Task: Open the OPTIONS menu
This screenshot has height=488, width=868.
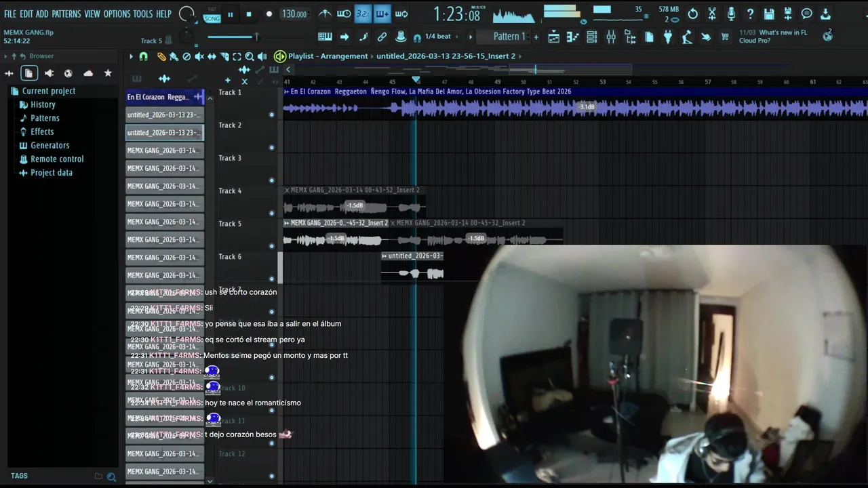Action: [117, 14]
